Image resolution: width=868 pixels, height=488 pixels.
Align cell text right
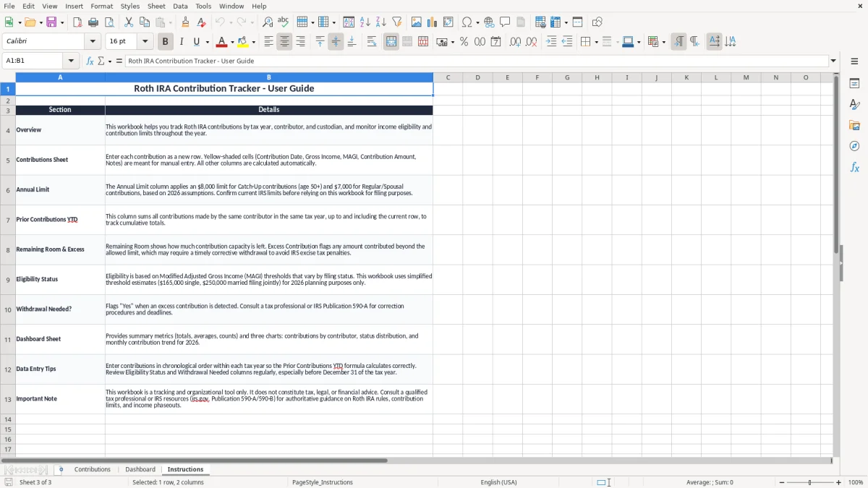[x=300, y=42]
